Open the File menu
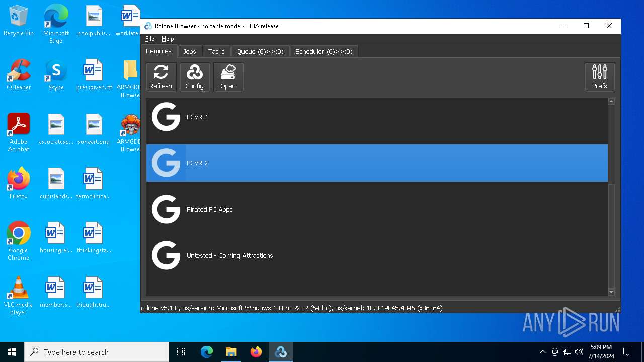The image size is (644, 362). click(x=149, y=39)
